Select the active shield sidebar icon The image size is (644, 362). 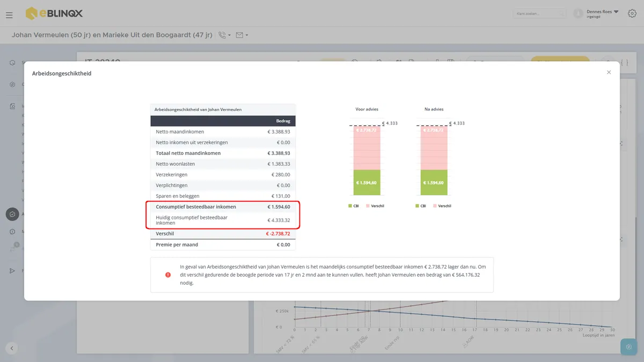pos(12,214)
